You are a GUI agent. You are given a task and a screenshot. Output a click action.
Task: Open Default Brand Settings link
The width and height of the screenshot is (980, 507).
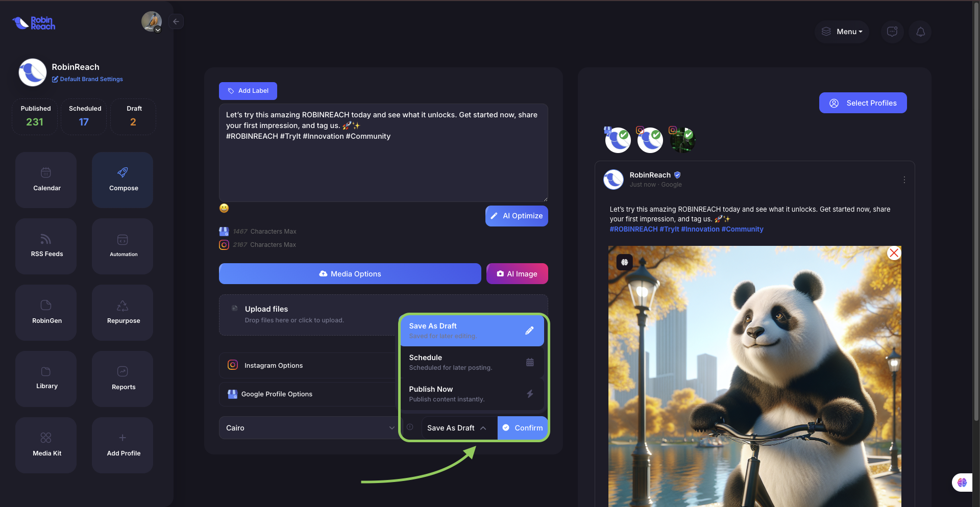[x=87, y=79]
